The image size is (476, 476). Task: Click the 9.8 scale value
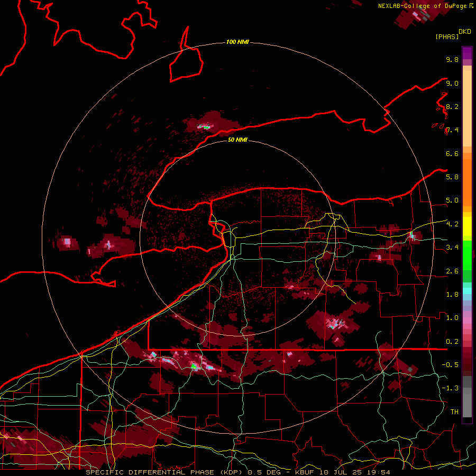(x=452, y=60)
